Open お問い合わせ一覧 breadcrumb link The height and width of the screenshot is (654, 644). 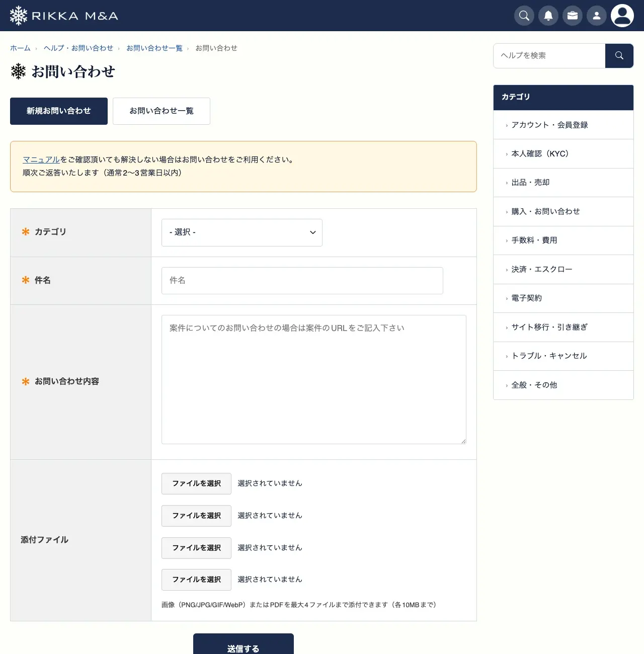coord(154,48)
